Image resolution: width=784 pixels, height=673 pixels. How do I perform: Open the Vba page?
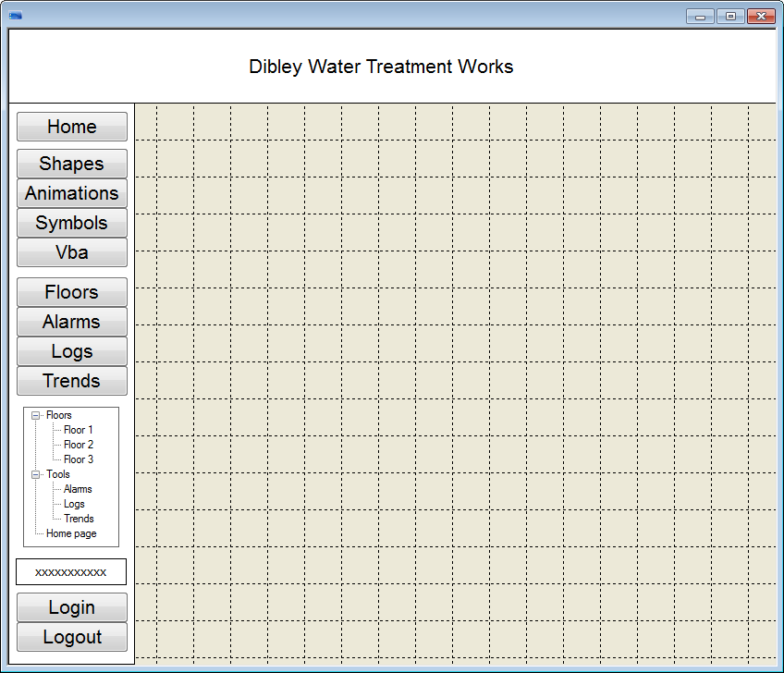pyautogui.click(x=72, y=252)
